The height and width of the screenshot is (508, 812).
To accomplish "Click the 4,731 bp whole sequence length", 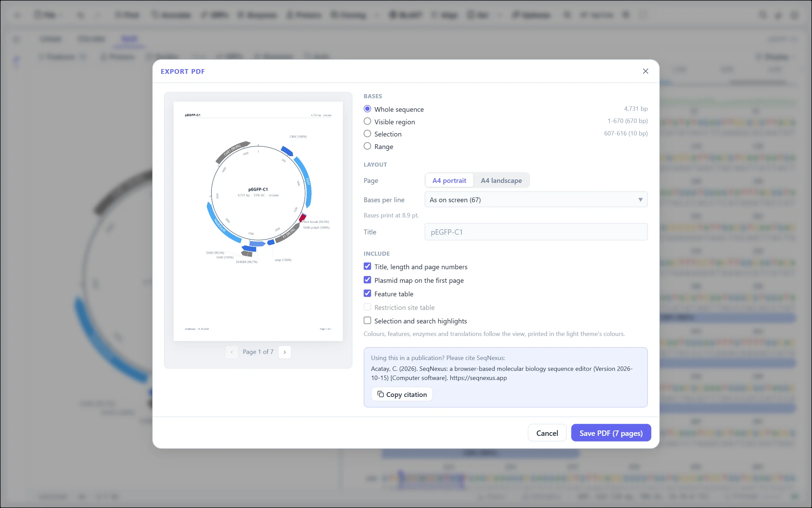I will [636, 109].
